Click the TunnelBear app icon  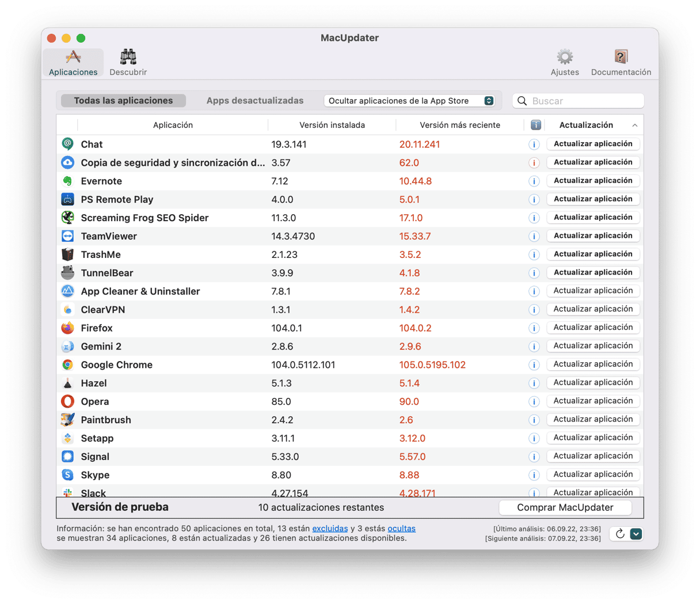click(x=68, y=273)
